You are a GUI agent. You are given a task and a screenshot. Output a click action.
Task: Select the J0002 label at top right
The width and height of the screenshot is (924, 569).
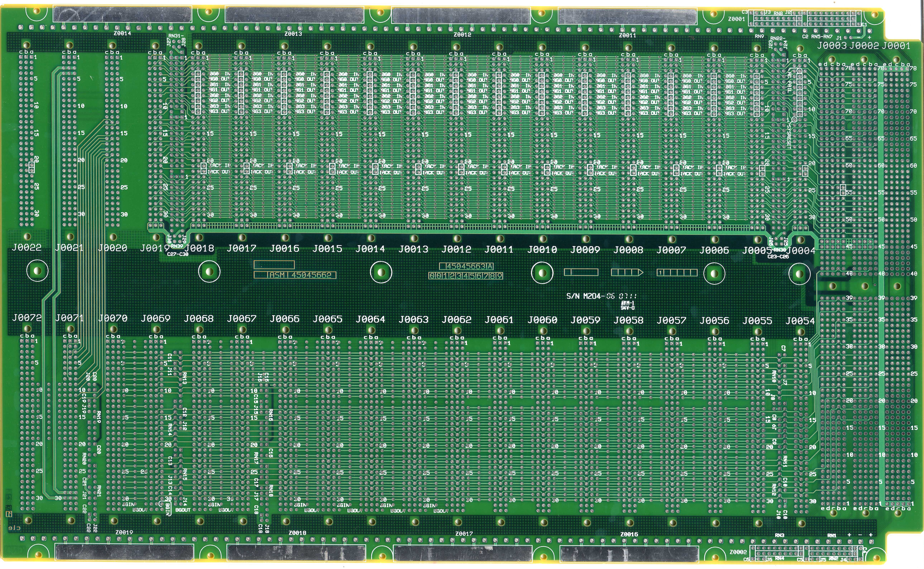864,46
